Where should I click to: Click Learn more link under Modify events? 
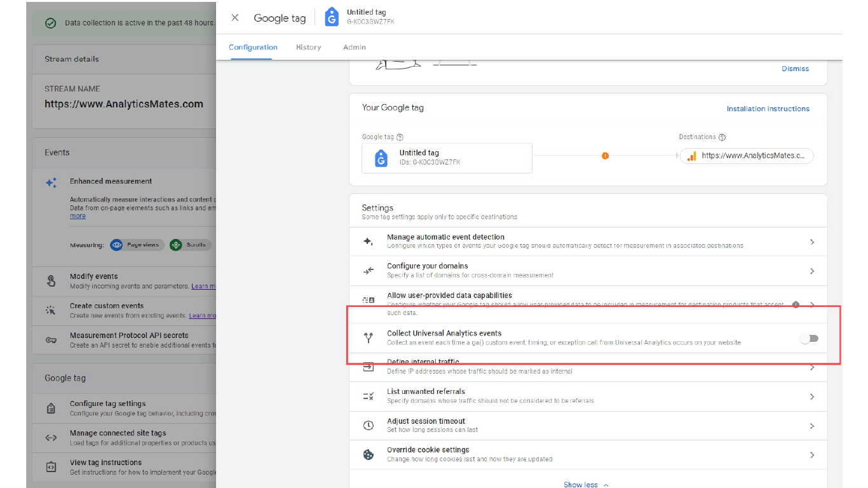click(x=204, y=287)
